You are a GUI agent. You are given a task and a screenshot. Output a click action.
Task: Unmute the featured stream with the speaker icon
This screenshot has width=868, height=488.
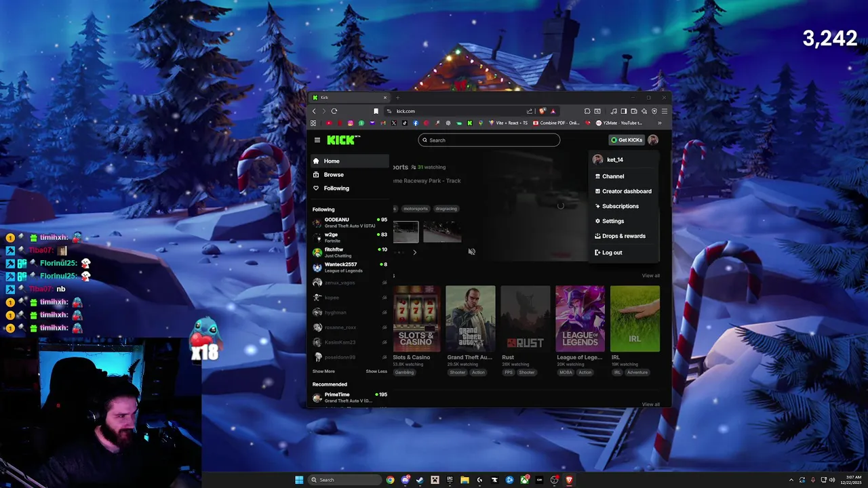pyautogui.click(x=472, y=251)
